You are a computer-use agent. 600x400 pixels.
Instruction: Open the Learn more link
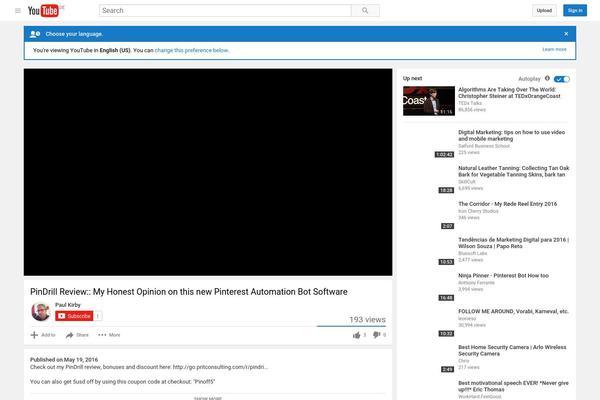pyautogui.click(x=554, y=49)
